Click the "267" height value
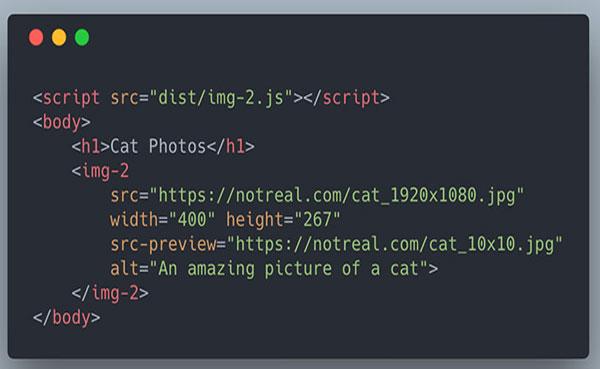This screenshot has width=600, height=369. coord(318,220)
